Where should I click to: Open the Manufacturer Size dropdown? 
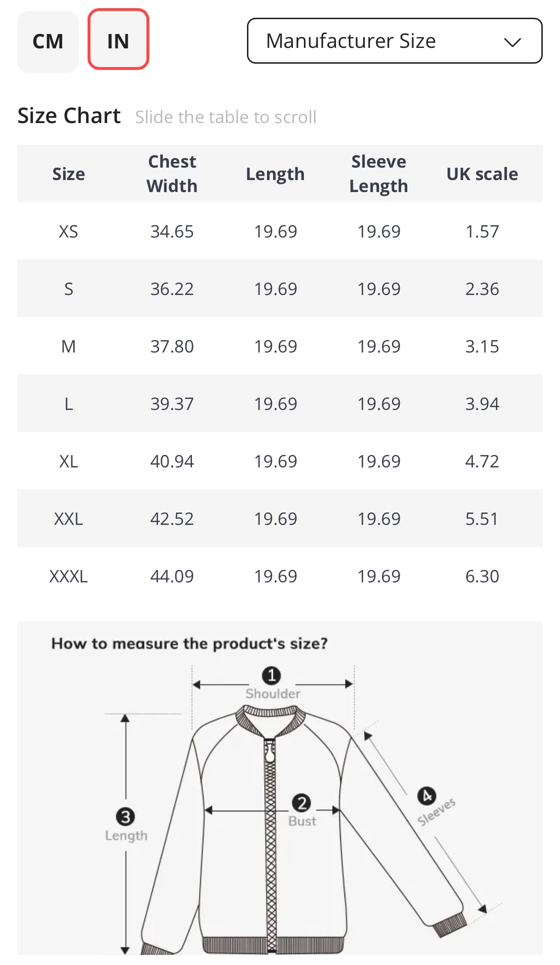(x=394, y=41)
